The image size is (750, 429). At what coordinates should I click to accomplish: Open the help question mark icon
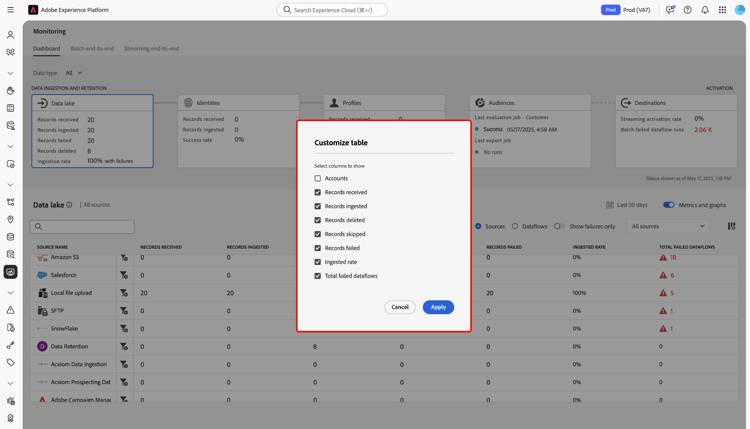(x=687, y=10)
